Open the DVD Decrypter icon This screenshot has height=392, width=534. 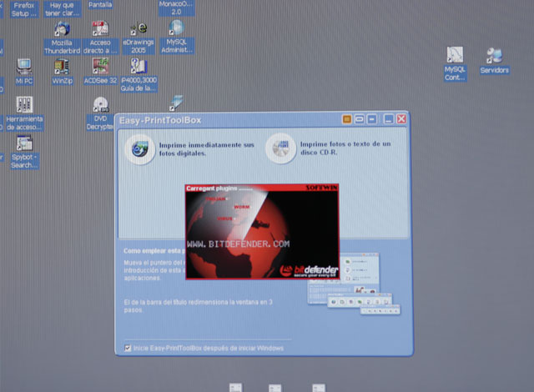coord(100,106)
